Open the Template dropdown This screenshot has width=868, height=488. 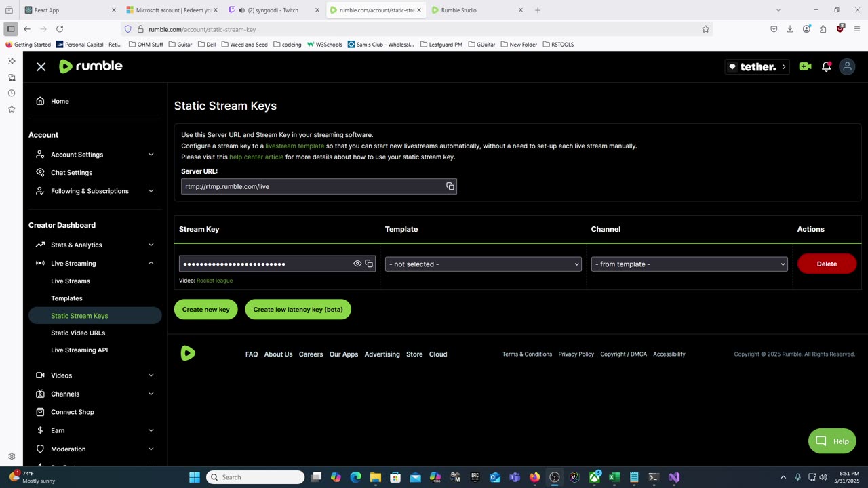(x=484, y=264)
